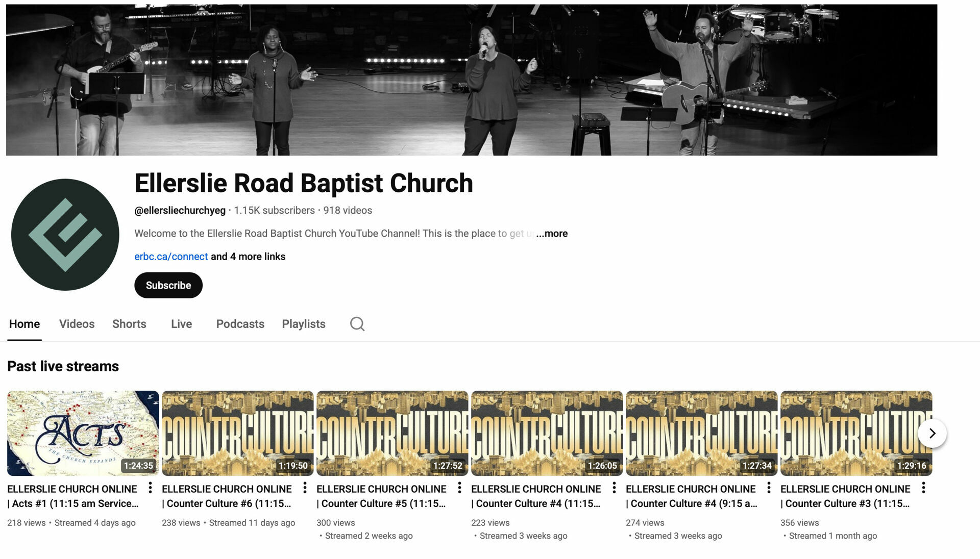
Task: Click '300 views' text
Action: tap(335, 523)
